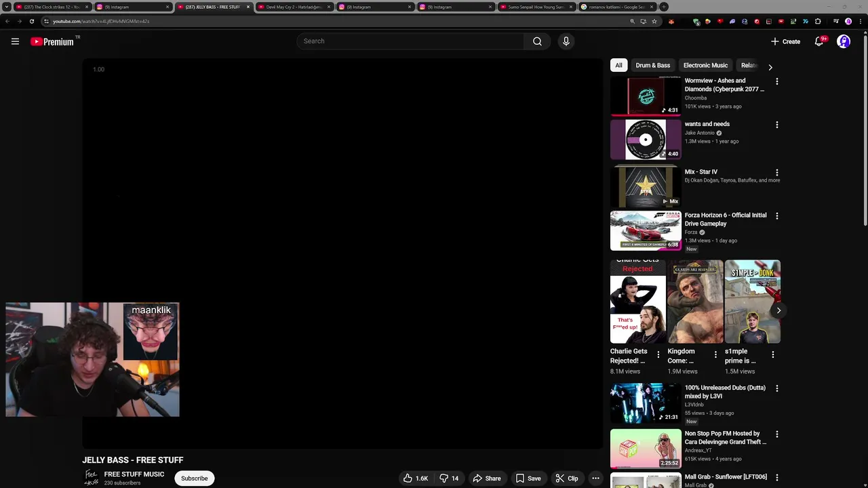Open Chrome media controls icon

click(x=835, y=21)
